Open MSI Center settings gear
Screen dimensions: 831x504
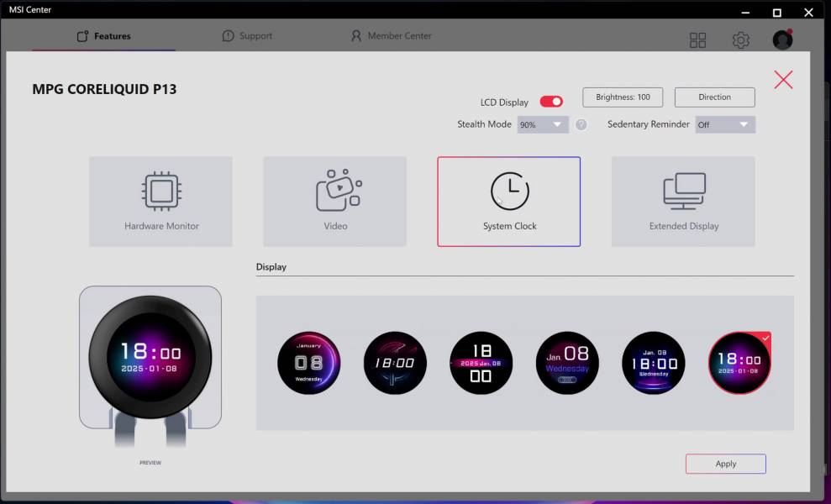[x=740, y=40]
